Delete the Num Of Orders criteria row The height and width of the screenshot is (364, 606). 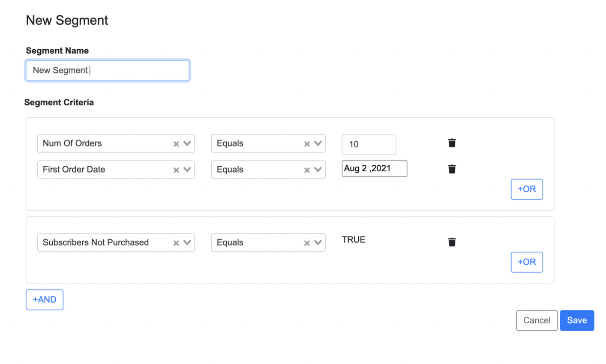click(452, 143)
